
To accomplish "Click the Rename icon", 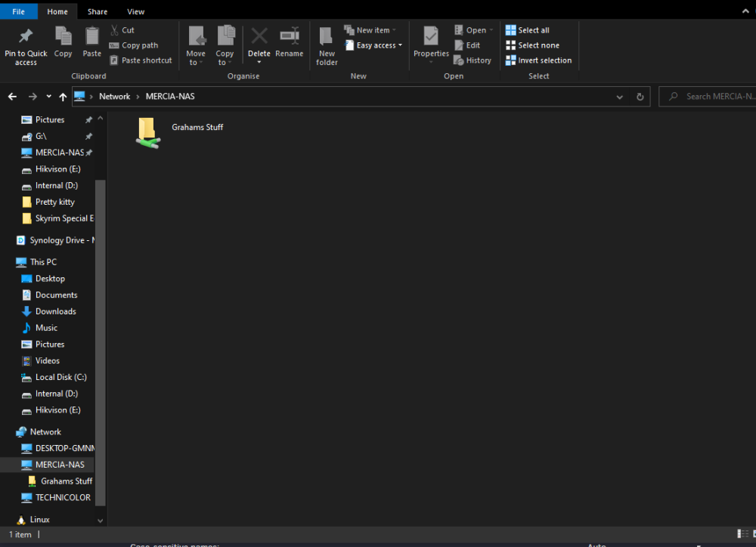I will pos(290,36).
